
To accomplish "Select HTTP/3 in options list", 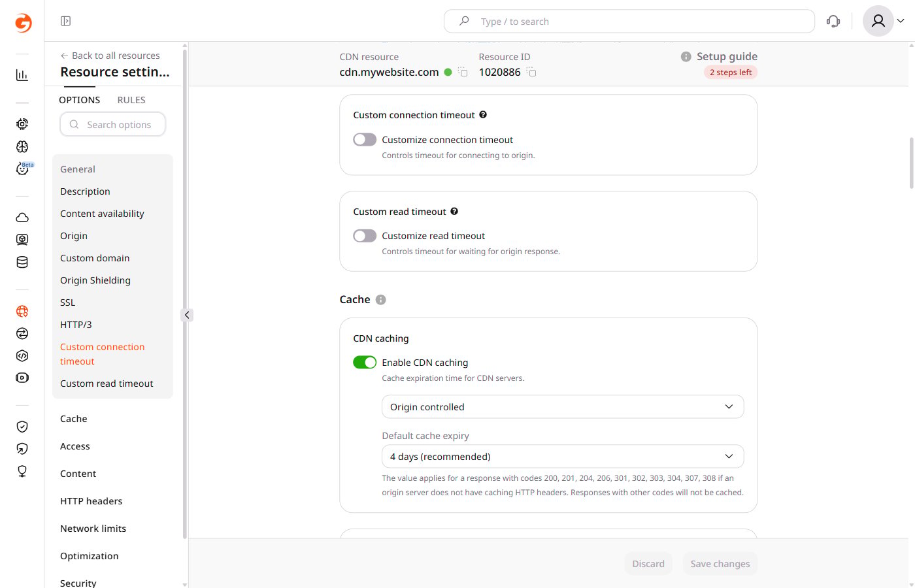I will [x=76, y=325].
